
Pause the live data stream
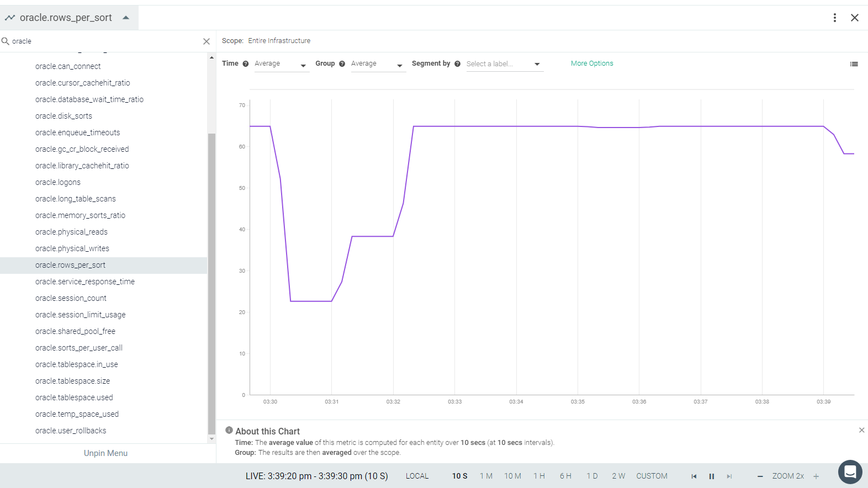pos(712,476)
